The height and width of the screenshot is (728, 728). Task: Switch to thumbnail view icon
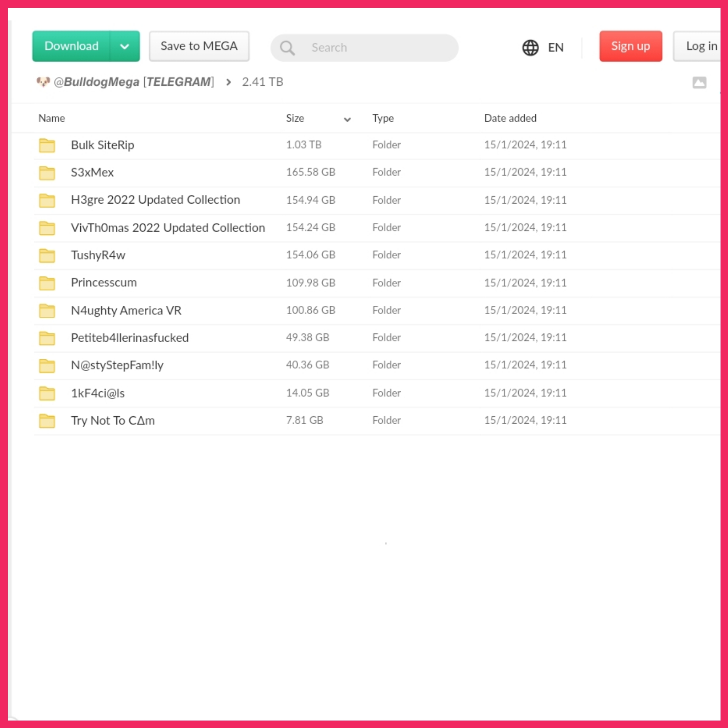699,82
